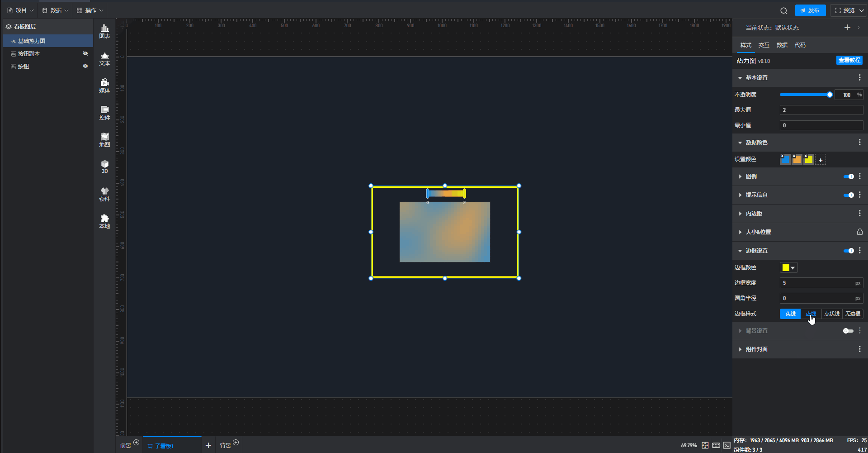Open the 3D components panel
The image size is (868, 453).
tap(104, 167)
